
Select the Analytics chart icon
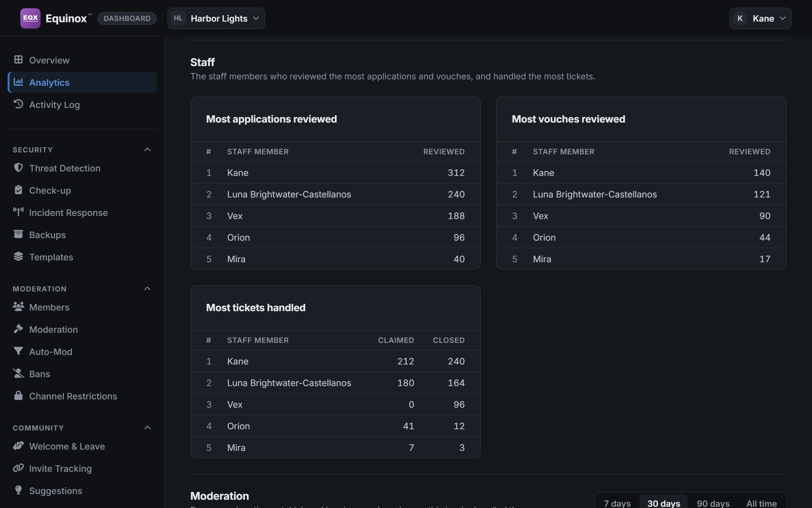(x=18, y=82)
